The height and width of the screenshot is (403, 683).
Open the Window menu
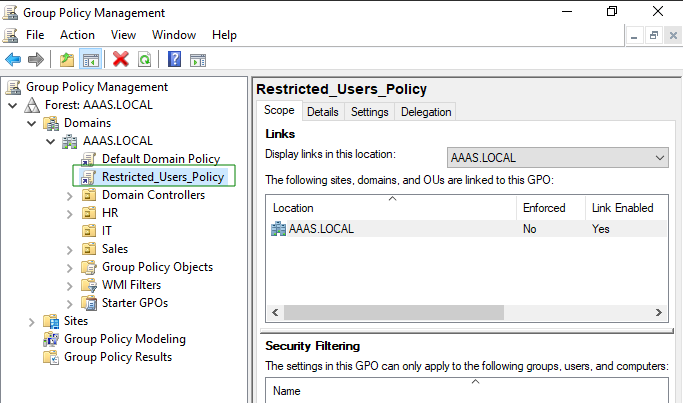(174, 35)
